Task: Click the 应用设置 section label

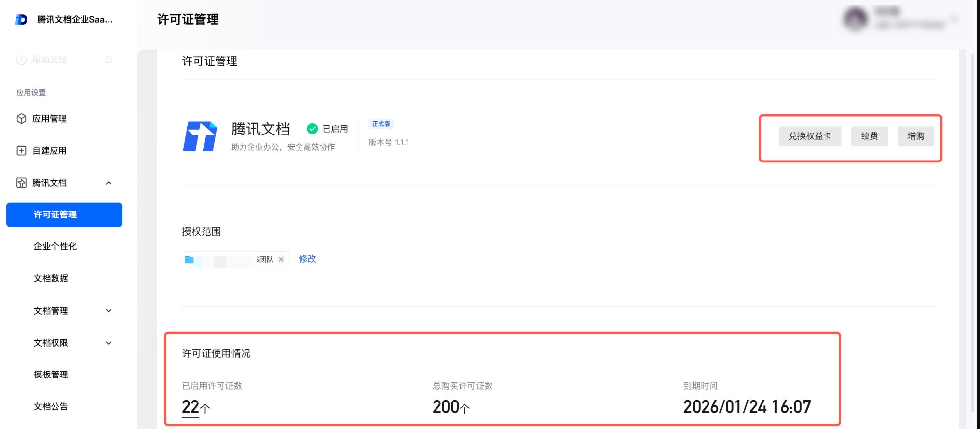Action: (x=31, y=93)
